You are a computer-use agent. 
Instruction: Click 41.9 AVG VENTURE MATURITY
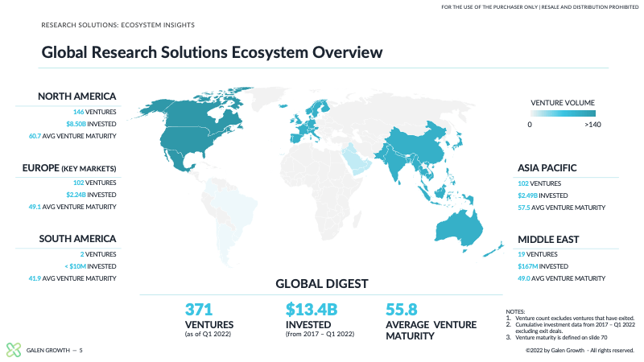point(72,278)
